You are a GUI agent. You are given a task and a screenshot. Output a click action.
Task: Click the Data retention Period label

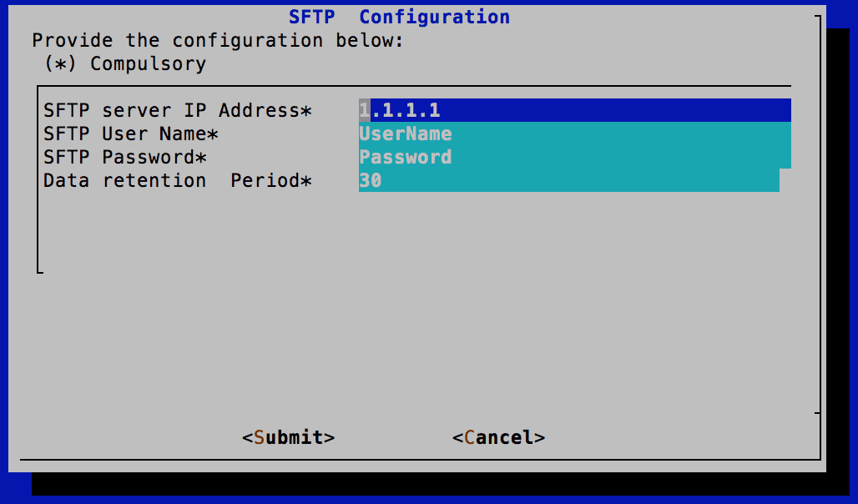click(x=176, y=180)
